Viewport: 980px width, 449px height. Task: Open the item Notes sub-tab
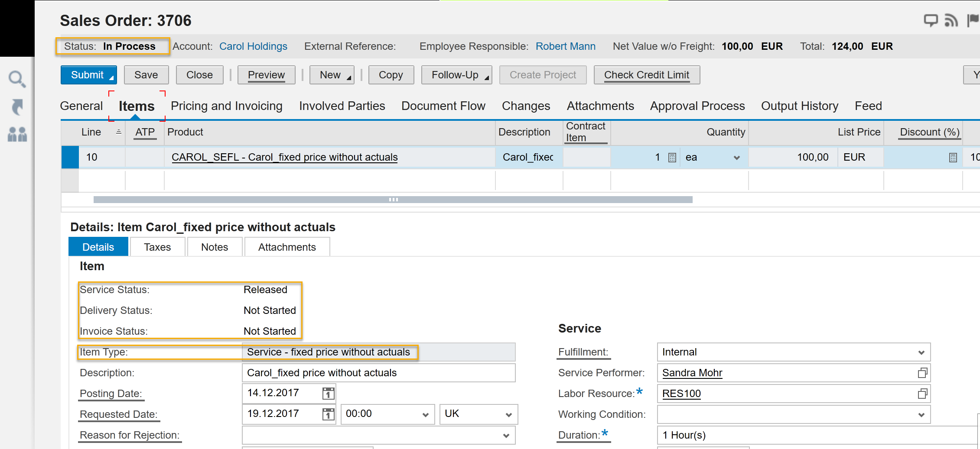point(215,247)
